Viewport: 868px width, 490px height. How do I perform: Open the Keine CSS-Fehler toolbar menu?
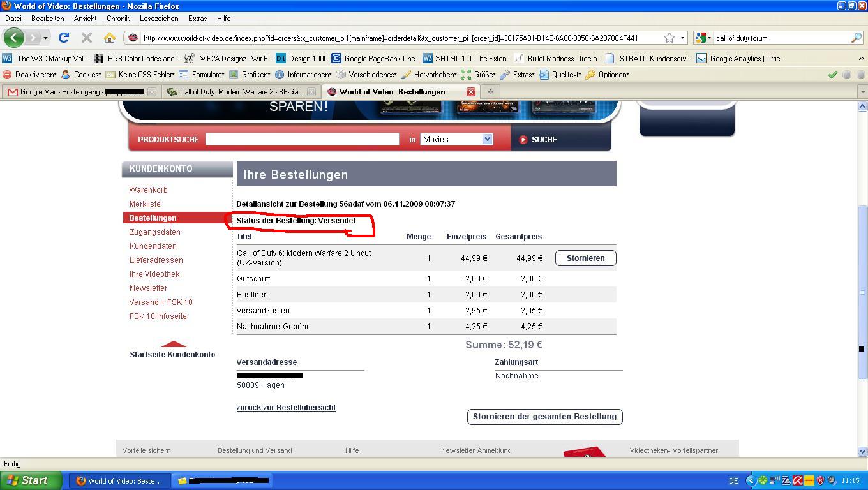(x=141, y=74)
